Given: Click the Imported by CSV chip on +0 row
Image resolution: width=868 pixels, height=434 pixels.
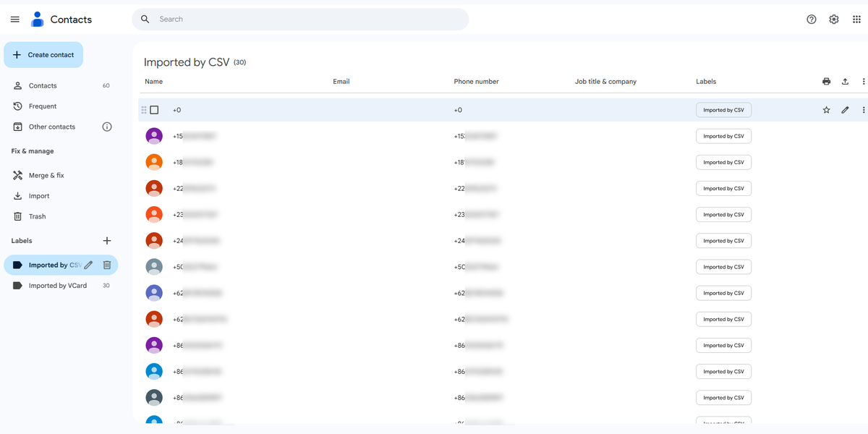Looking at the screenshot, I should tap(723, 110).
